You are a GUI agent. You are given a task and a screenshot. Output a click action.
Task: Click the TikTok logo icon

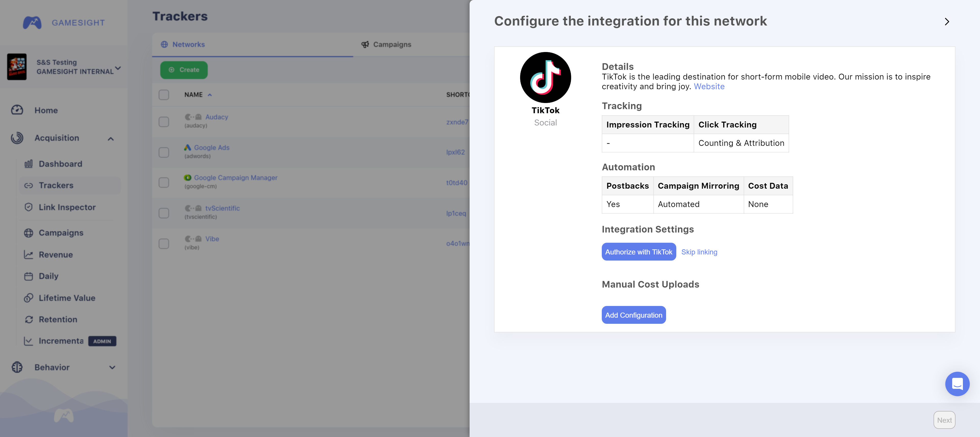click(545, 78)
